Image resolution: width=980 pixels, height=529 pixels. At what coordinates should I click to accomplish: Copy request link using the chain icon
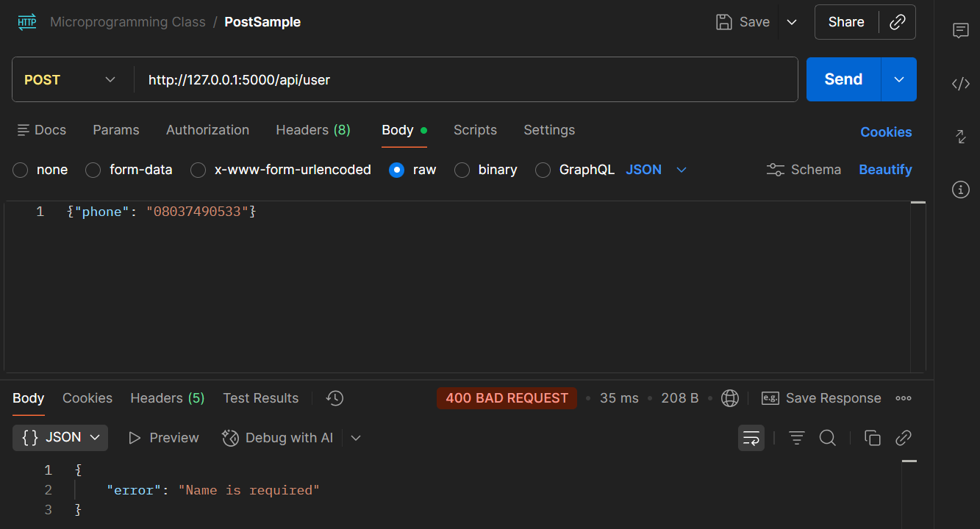897,22
